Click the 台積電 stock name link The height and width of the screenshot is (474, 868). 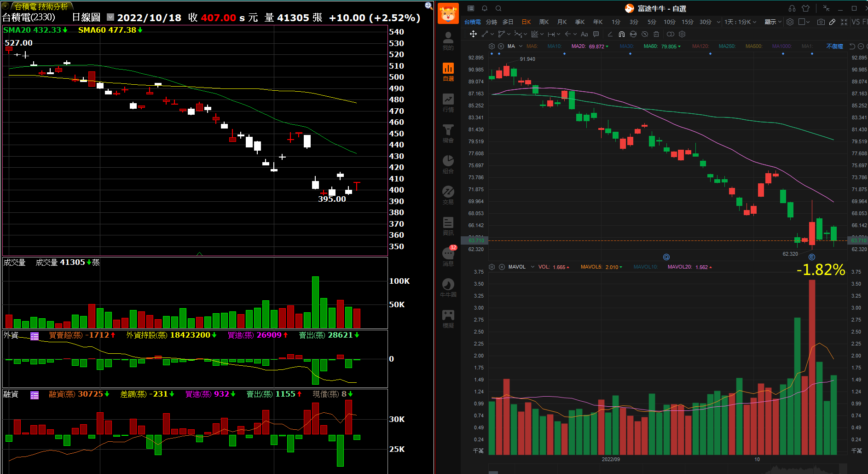pyautogui.click(x=472, y=22)
